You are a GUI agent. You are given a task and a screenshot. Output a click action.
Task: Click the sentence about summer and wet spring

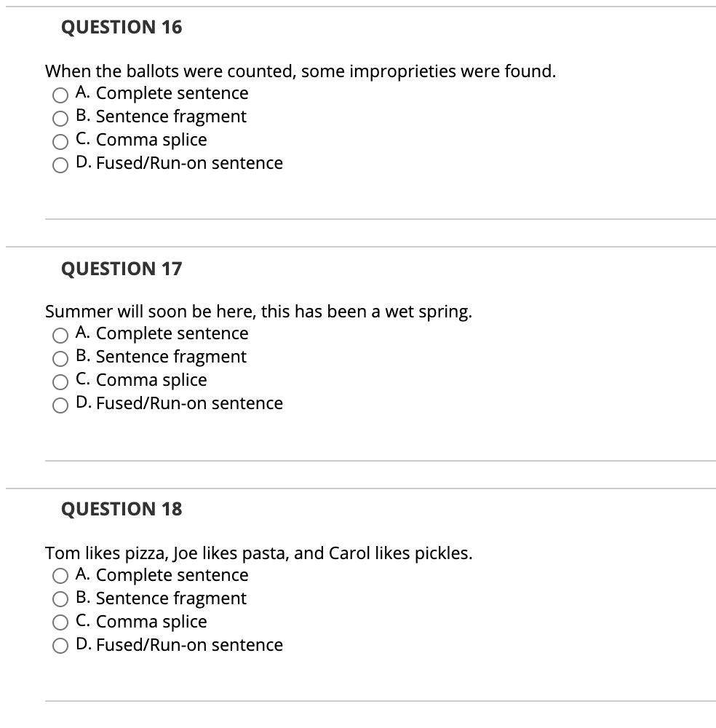pyautogui.click(x=259, y=312)
